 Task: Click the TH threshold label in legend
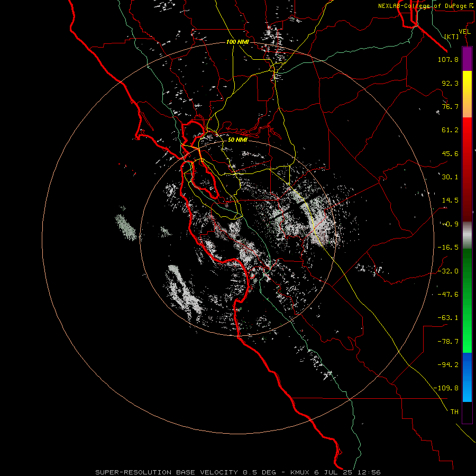point(454,412)
